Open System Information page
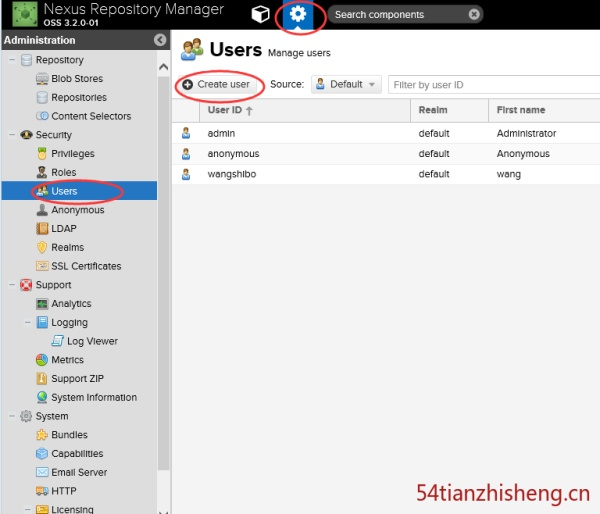Screen dimensions: 600x514 (94, 397)
